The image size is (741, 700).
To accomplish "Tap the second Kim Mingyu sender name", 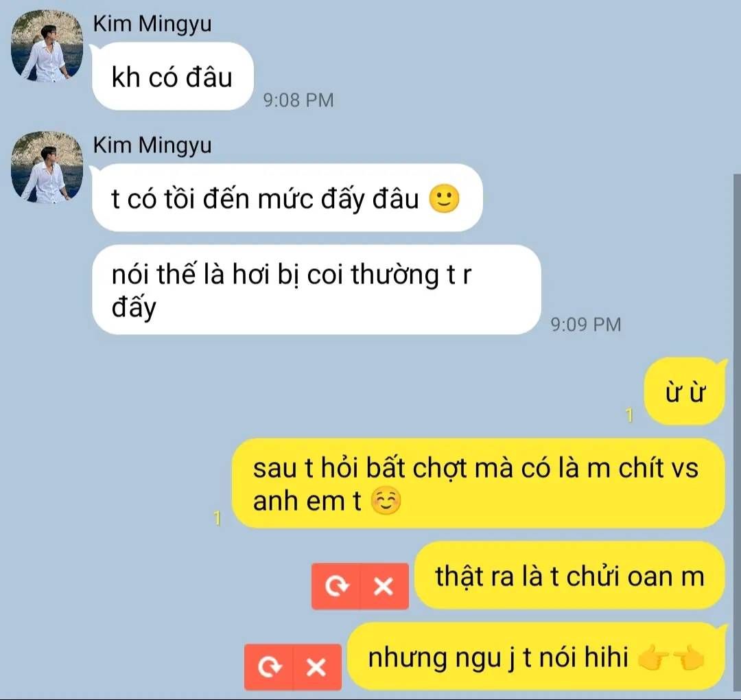I will [x=152, y=145].
